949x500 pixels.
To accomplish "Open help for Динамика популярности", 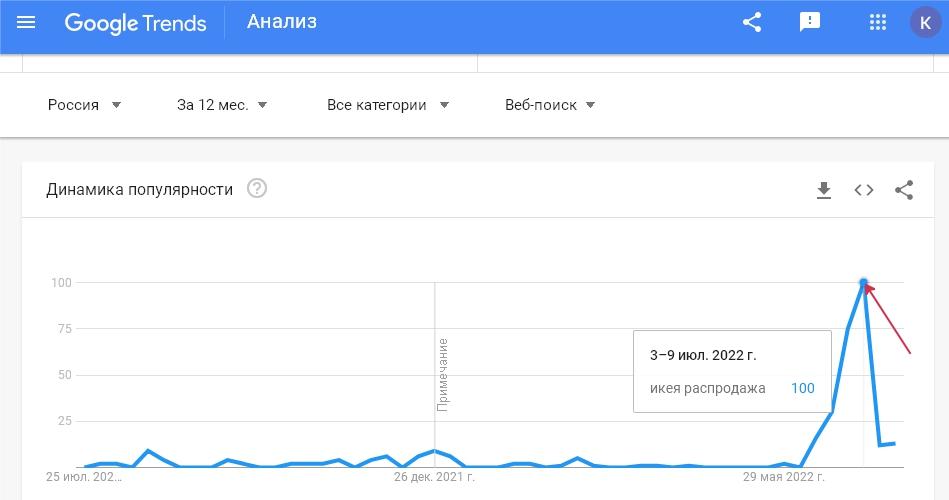I will 257,189.
